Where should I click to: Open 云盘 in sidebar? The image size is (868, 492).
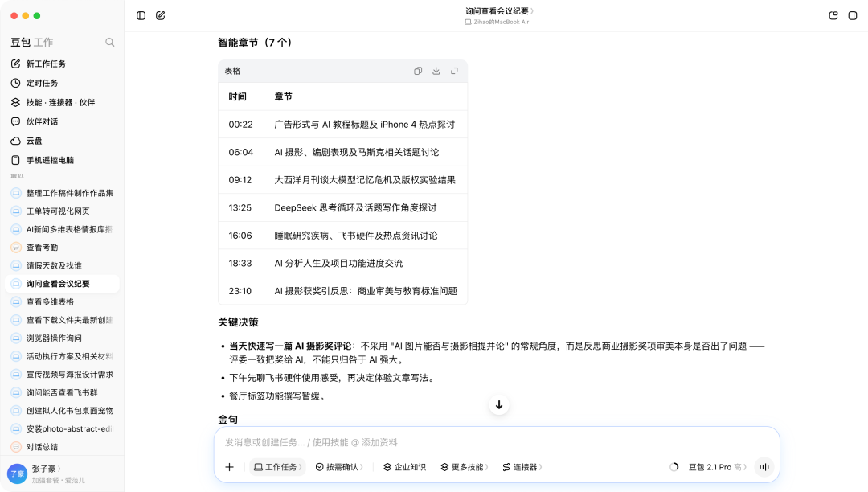click(x=62, y=141)
